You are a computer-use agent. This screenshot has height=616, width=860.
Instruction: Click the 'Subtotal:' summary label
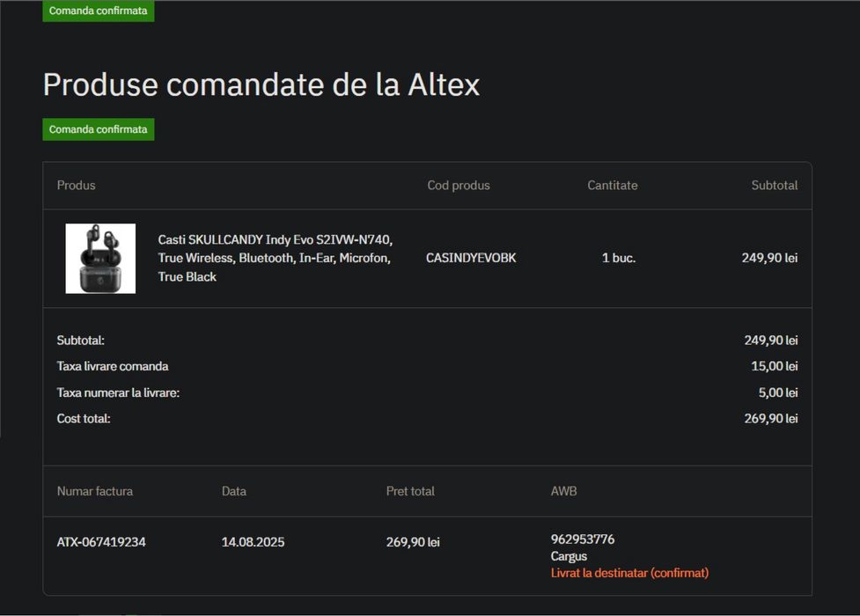coord(81,340)
